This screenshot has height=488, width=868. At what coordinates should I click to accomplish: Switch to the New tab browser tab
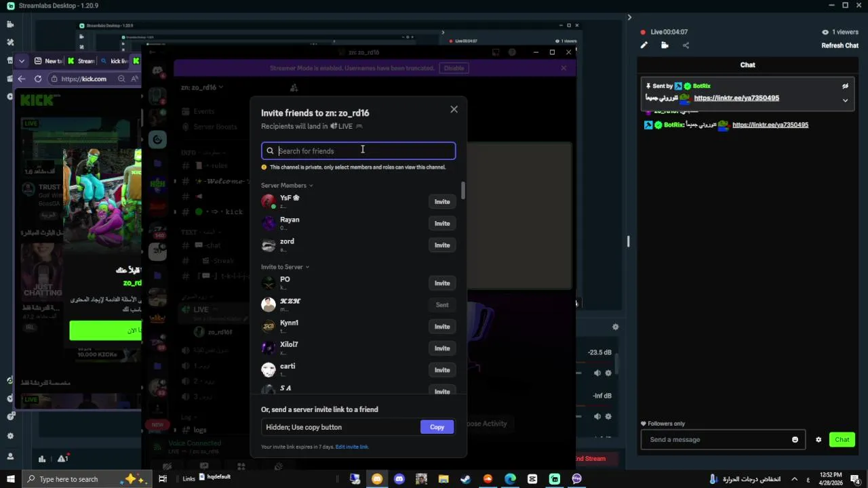point(48,61)
